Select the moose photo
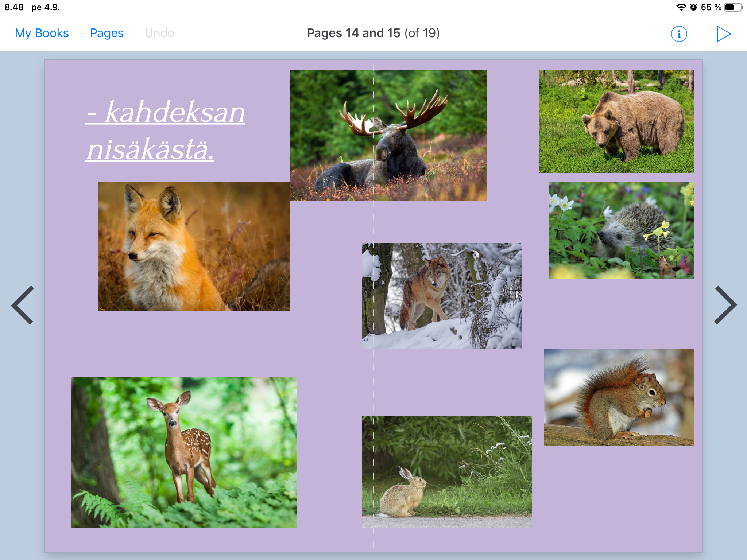Screen dimensions: 747x560 coord(388,135)
